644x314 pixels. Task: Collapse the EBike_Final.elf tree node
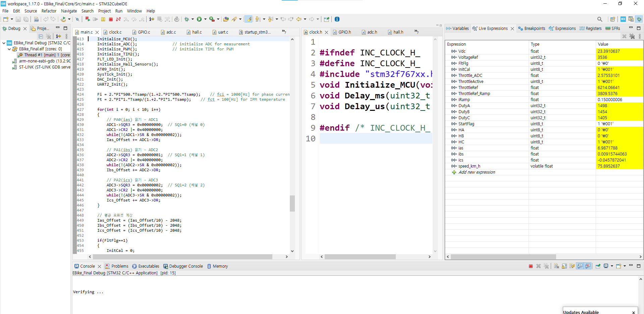[9, 49]
